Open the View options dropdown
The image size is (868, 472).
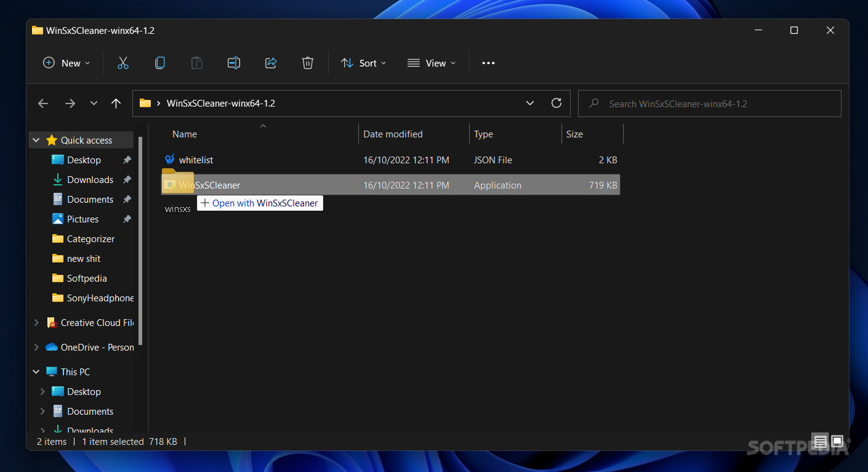click(432, 63)
